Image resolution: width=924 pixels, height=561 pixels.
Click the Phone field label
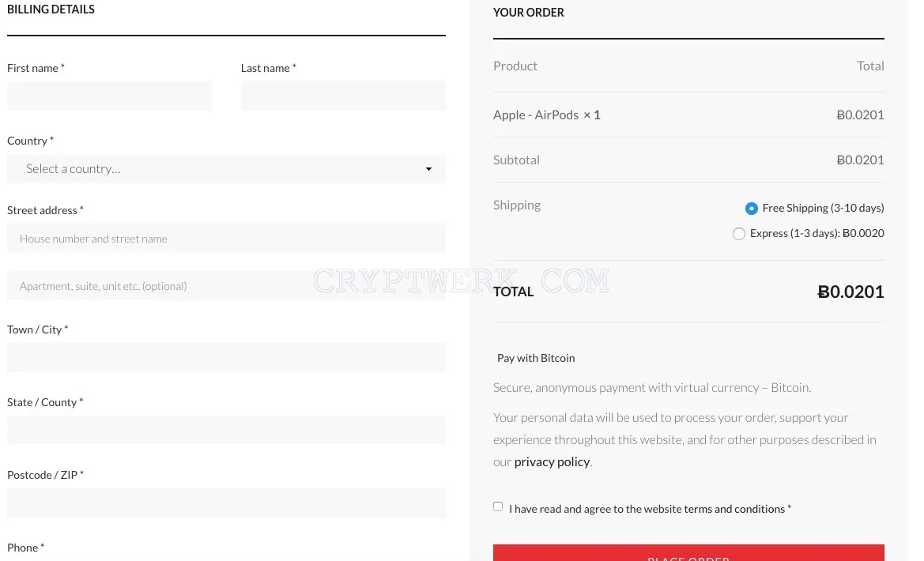[25, 548]
